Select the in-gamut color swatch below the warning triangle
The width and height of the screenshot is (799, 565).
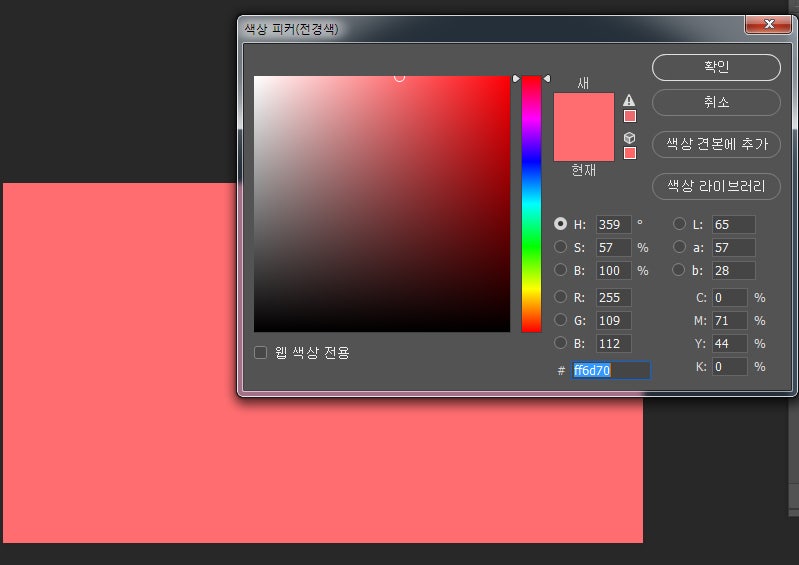(630, 116)
